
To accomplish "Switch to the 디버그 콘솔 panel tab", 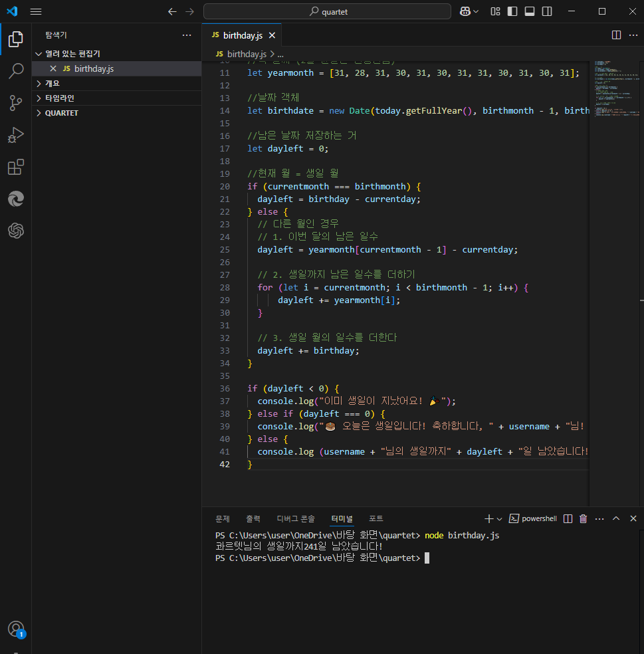I will (x=296, y=518).
